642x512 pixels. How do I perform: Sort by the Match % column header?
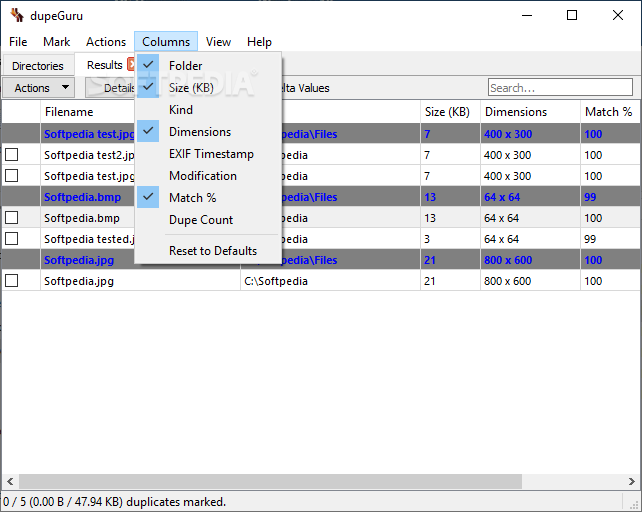point(610,112)
